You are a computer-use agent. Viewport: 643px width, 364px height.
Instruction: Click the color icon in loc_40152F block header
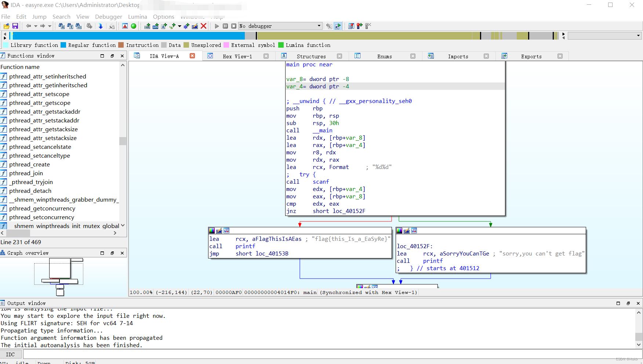(400, 231)
